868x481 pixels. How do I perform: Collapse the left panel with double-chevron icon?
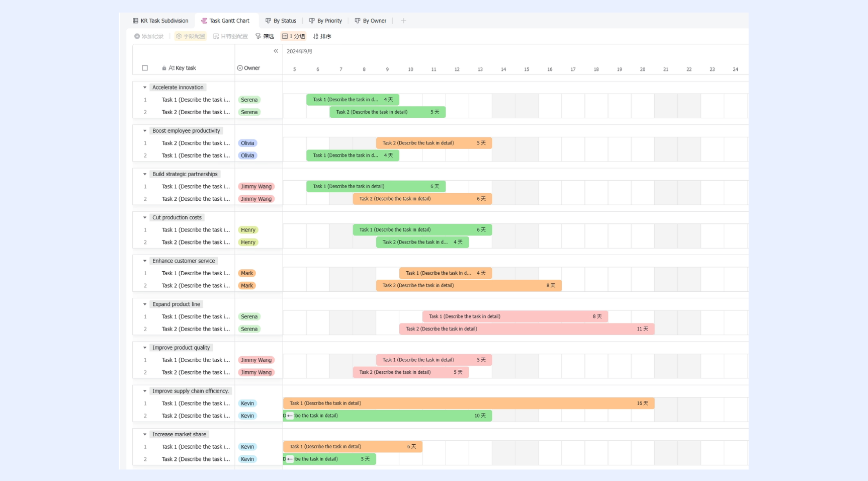[276, 51]
